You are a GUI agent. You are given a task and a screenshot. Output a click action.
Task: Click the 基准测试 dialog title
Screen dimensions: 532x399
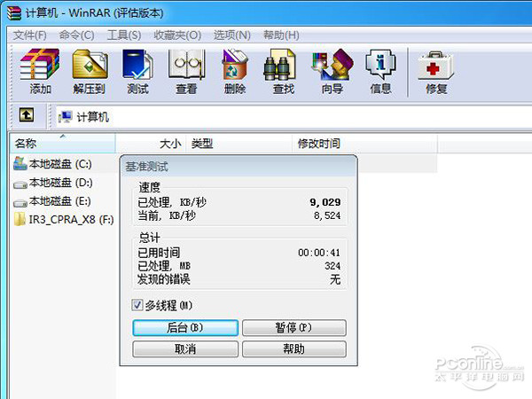pyautogui.click(x=146, y=167)
